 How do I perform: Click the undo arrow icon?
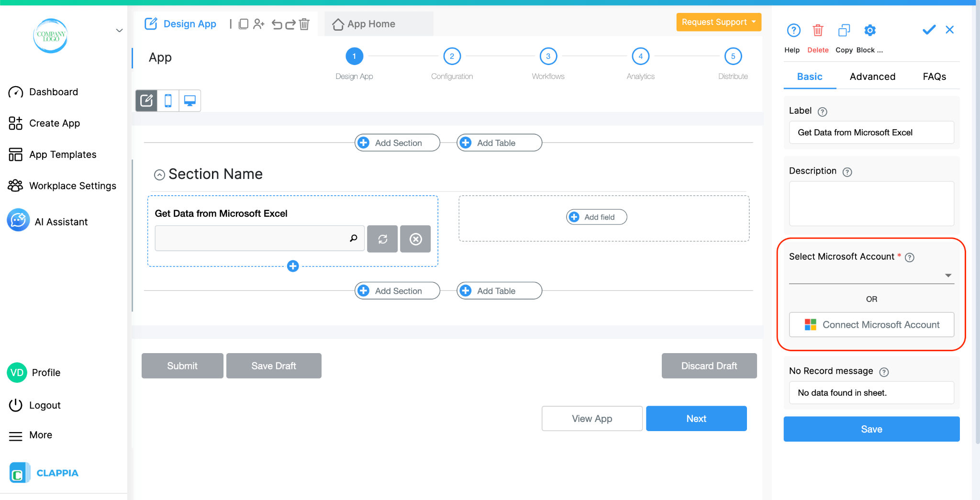coord(277,24)
